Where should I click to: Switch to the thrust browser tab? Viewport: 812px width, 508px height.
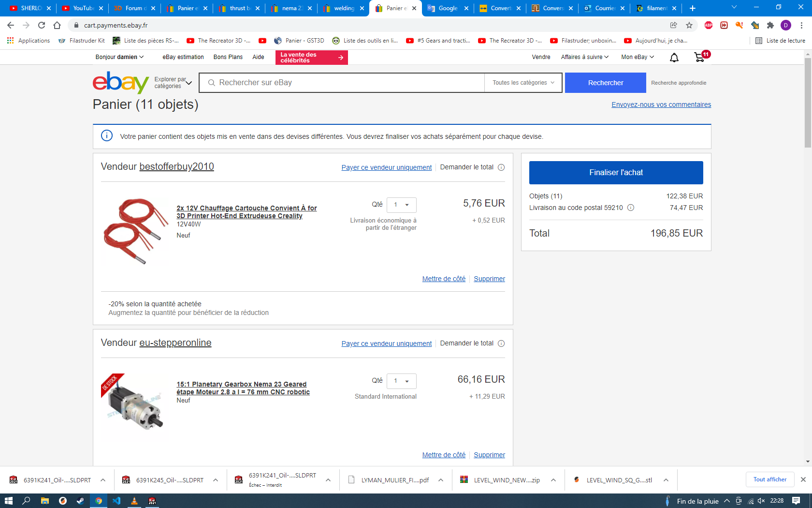(239, 8)
